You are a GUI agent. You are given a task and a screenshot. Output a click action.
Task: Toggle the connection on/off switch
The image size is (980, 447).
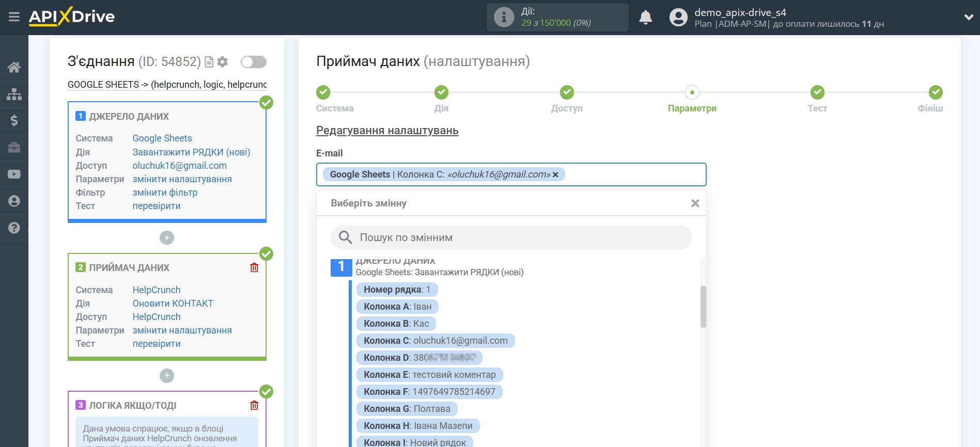254,62
